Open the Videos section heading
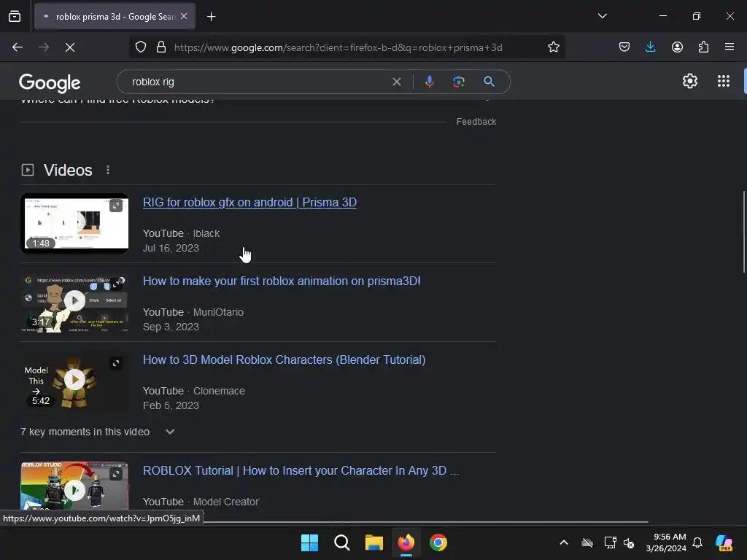 tap(68, 170)
